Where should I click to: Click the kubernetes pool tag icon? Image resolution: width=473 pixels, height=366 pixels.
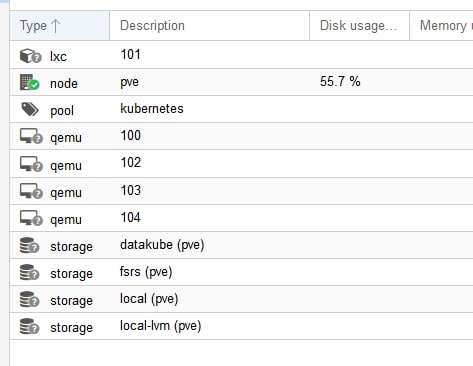pos(30,109)
